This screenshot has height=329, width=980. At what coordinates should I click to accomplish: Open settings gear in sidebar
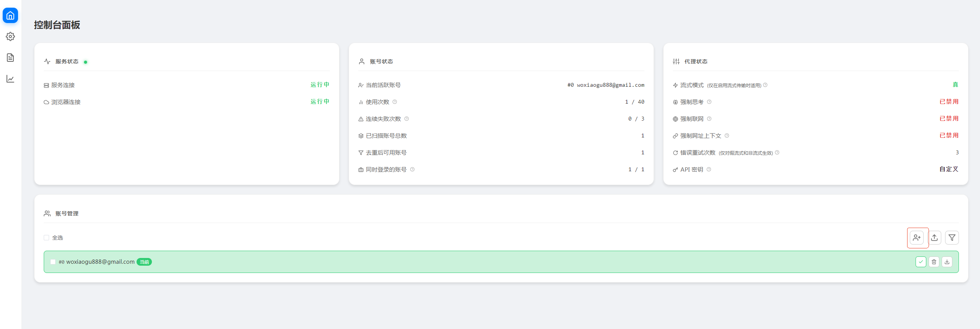coord(10,36)
